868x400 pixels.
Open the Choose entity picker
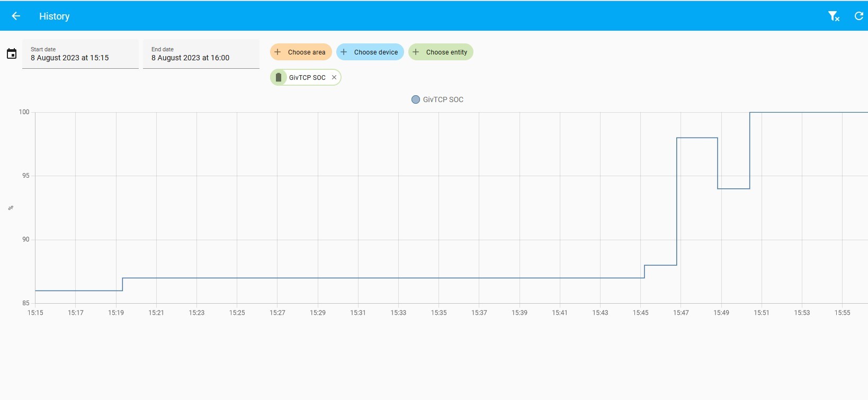click(441, 52)
